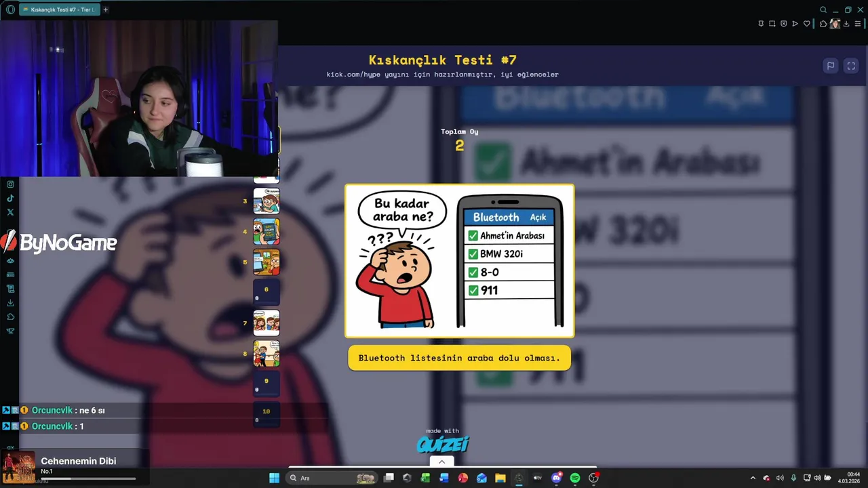Select thumbnail number 4 in quiz list
The width and height of the screenshot is (868, 488).
pyautogui.click(x=267, y=232)
